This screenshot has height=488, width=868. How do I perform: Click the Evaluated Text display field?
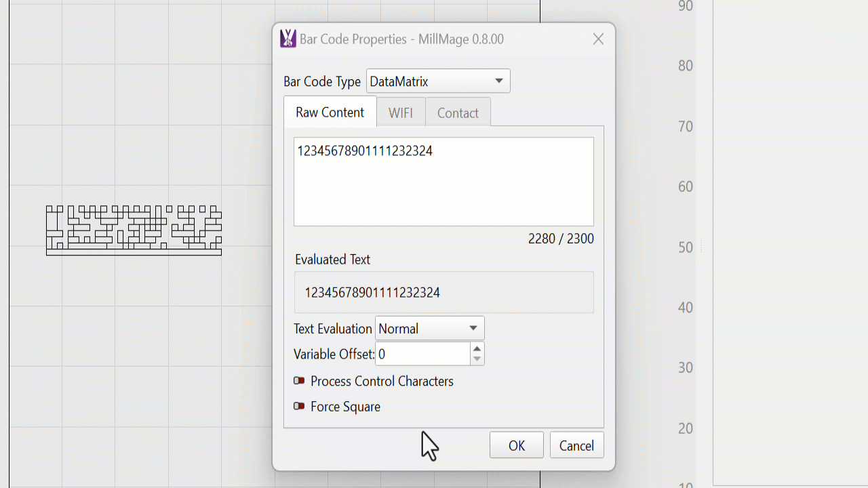point(443,293)
